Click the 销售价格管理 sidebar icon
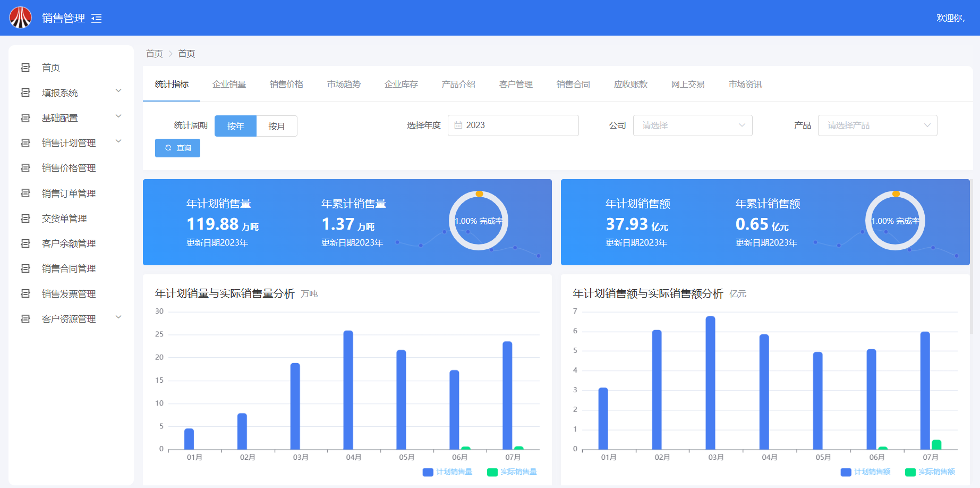Viewport: 980px width, 488px height. pyautogui.click(x=25, y=168)
